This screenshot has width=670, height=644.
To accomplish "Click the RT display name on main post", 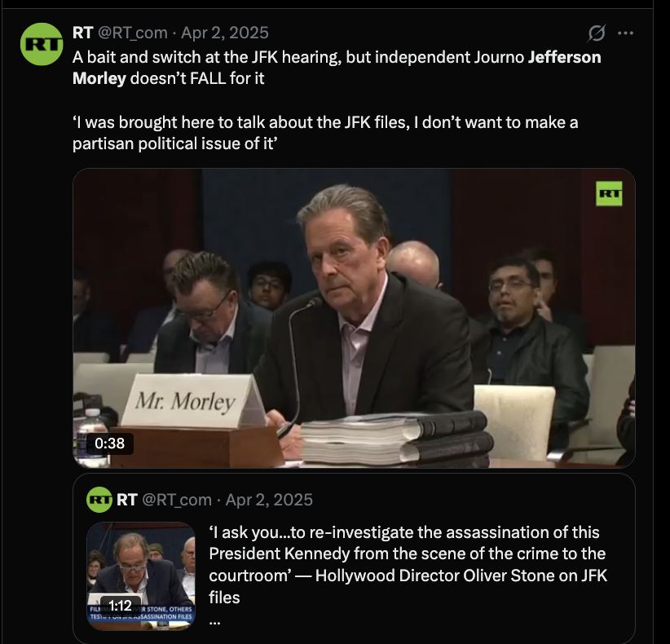I will 82,33.
